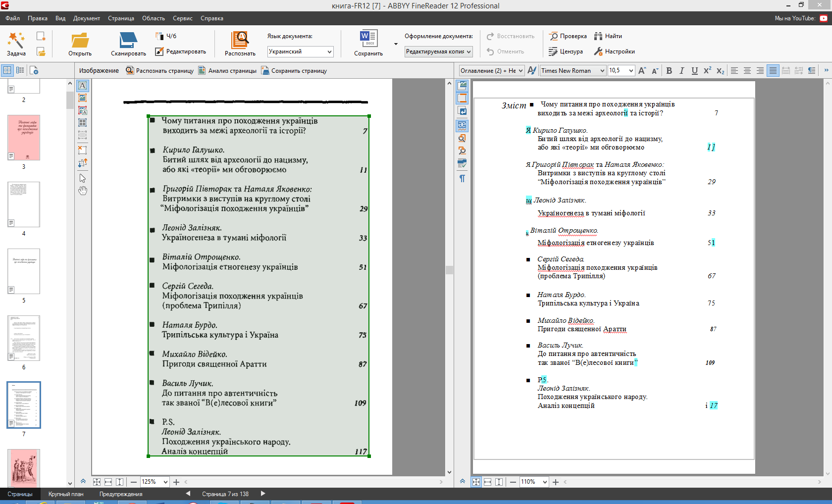Viewport: 832px width, 504px height.
Task: Click the delete area tool icon
Action: pyautogui.click(x=83, y=150)
